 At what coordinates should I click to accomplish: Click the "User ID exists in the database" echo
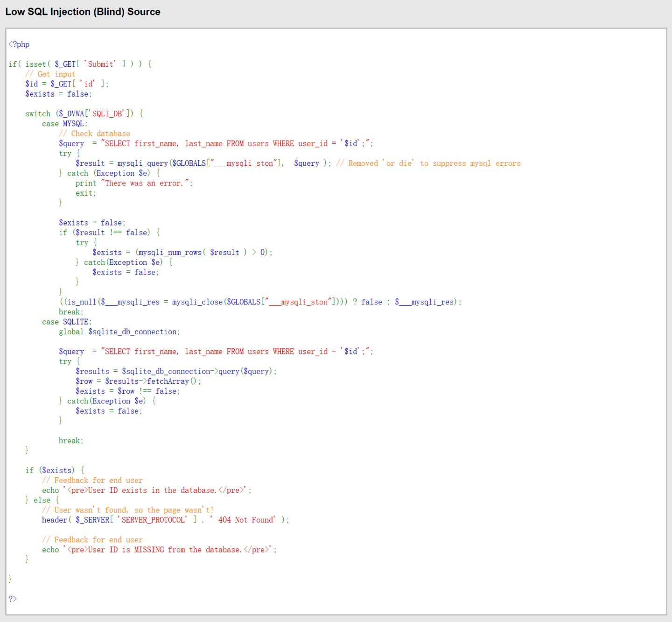(x=147, y=490)
